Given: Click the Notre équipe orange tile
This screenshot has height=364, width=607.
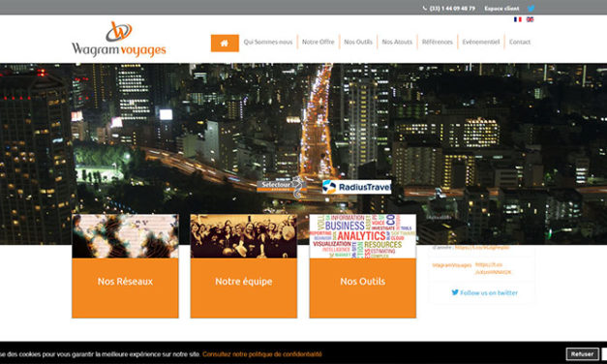Looking at the screenshot, I should pos(244,288).
